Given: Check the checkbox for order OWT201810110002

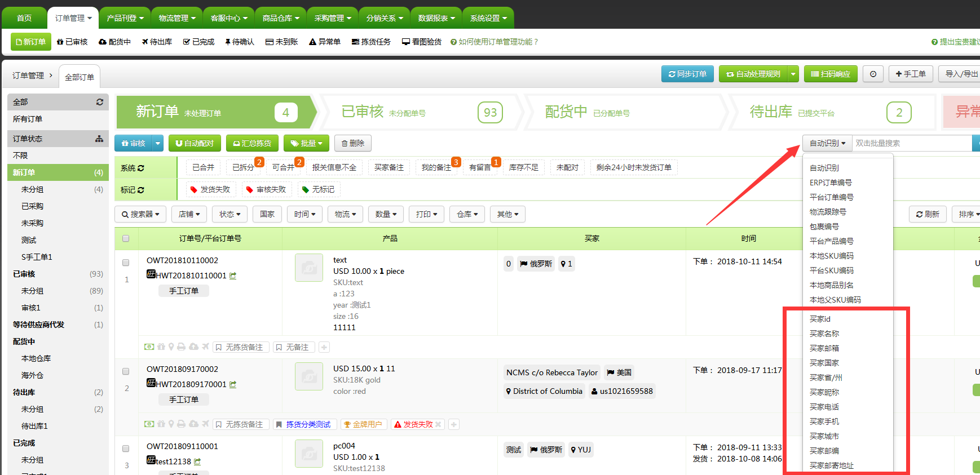Looking at the screenshot, I should 126,263.
